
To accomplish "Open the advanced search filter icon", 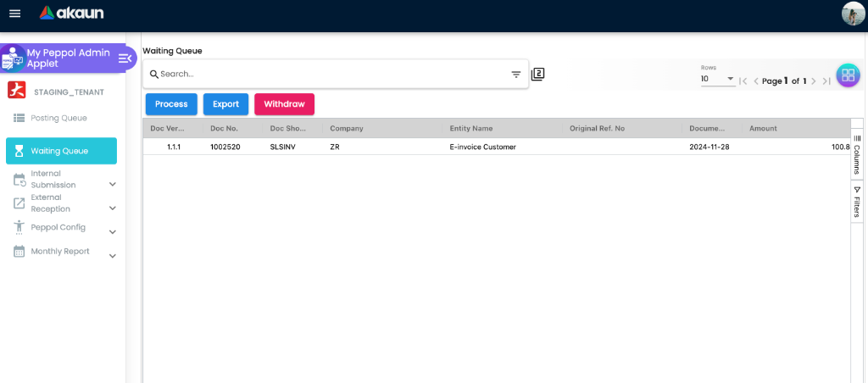I will [x=516, y=75].
